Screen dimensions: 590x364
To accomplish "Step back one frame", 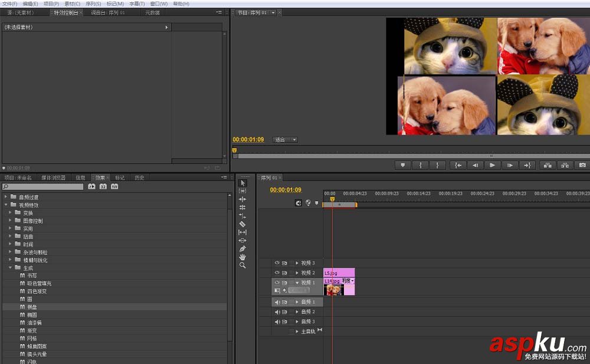I will (475, 165).
